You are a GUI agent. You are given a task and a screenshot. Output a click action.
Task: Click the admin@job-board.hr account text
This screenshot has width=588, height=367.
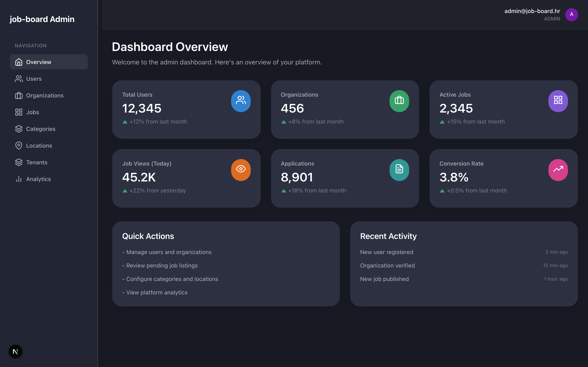coord(532,11)
